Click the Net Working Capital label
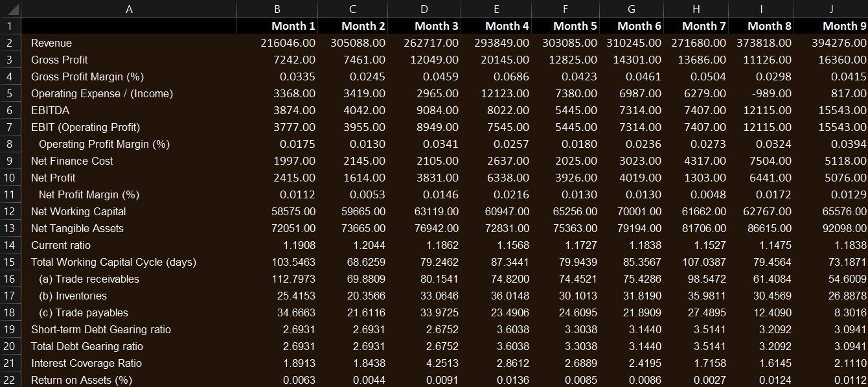This screenshot has width=868, height=387. [78, 211]
